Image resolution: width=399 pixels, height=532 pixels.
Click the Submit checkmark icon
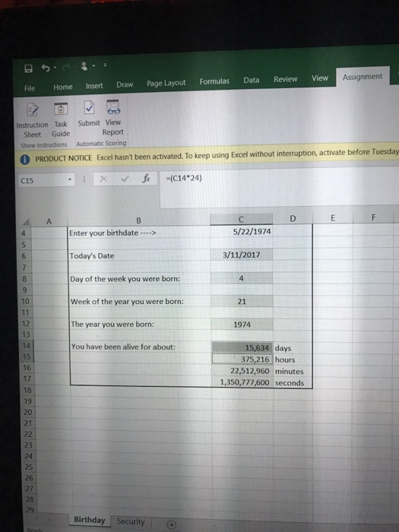pos(89,108)
